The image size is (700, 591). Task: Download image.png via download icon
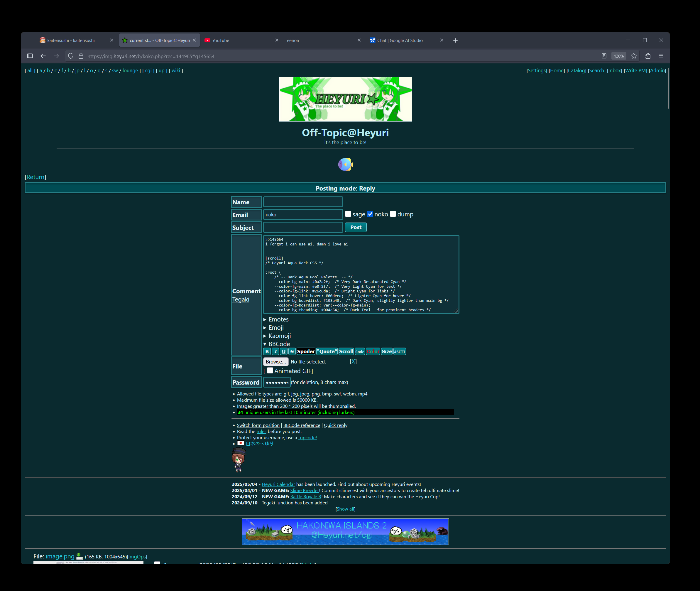tap(79, 556)
